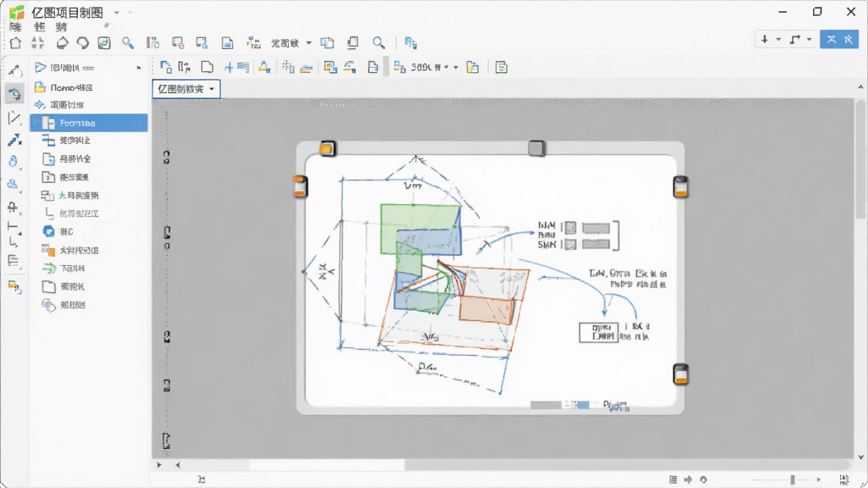Open the first menu in the menu bar
The height and width of the screenshot is (488, 868).
point(15,26)
